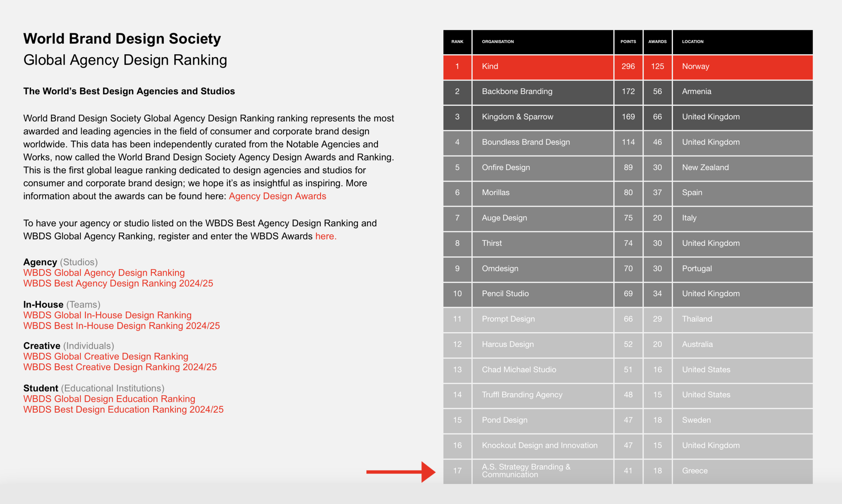The image size is (842, 504).
Task: Open WBDS Best Agency Design Ranking 2024/25
Action: coord(118,283)
